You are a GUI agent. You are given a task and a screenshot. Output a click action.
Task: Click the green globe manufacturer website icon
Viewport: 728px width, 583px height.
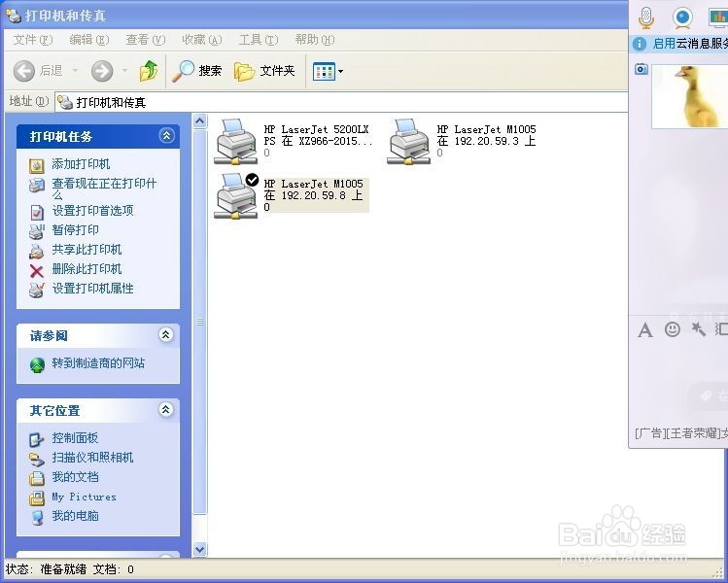click(37, 364)
